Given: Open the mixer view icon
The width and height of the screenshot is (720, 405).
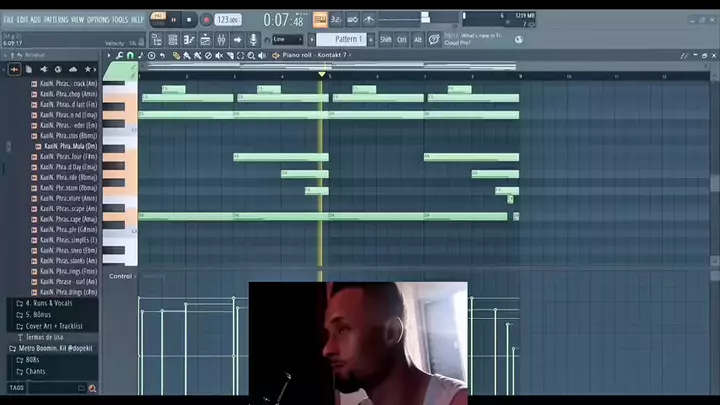Looking at the screenshot, I should tap(221, 40).
